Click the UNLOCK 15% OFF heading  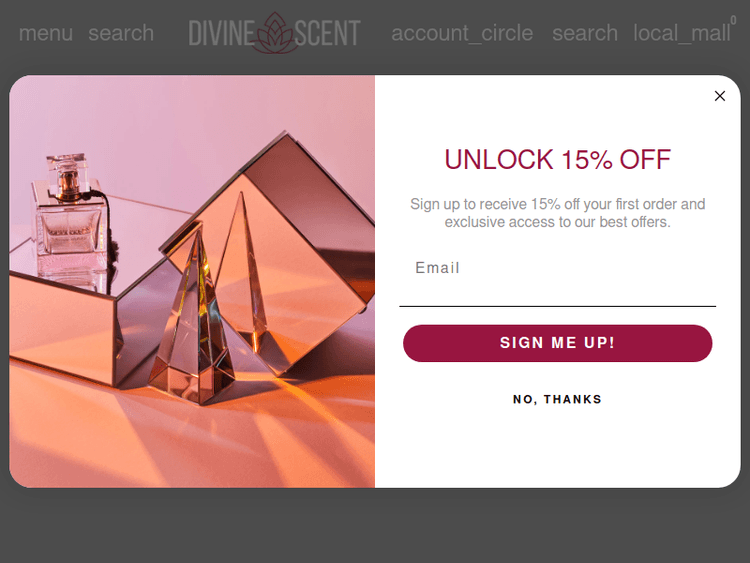(557, 159)
